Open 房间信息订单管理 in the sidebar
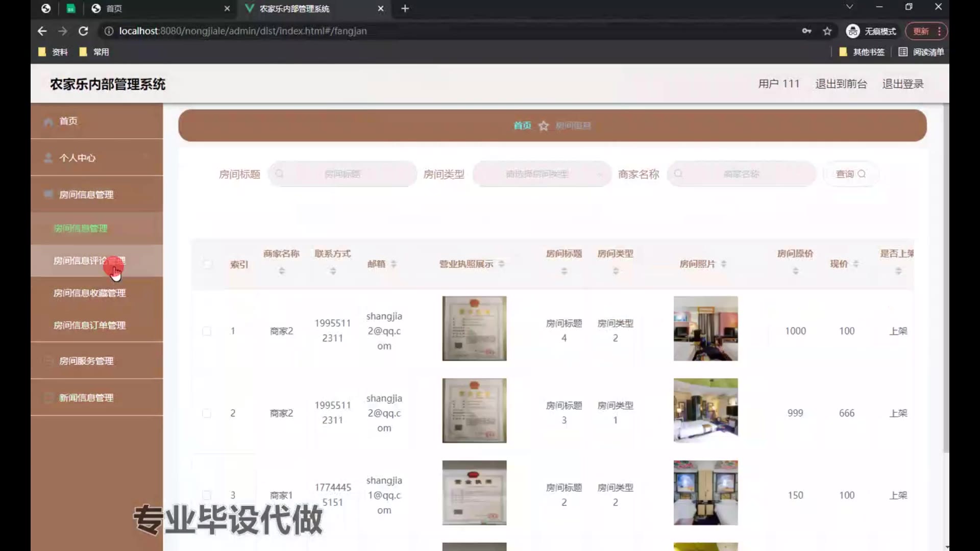The height and width of the screenshot is (551, 980). (x=97, y=325)
